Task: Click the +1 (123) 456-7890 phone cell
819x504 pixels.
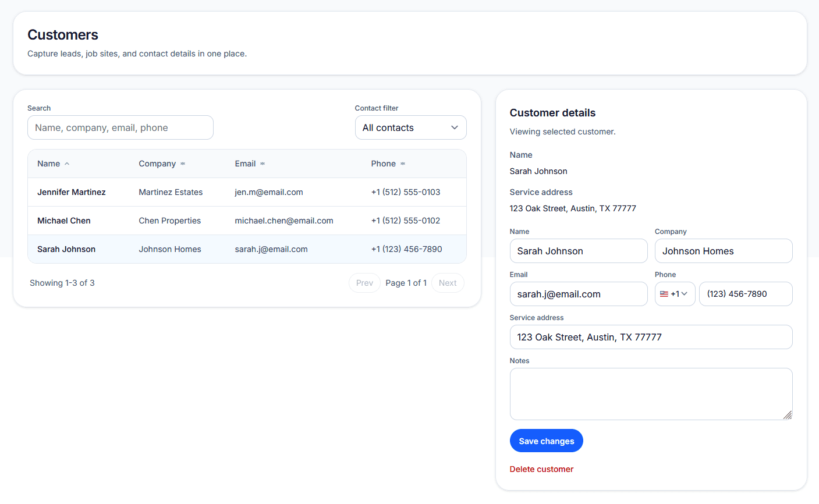Action: coord(407,249)
